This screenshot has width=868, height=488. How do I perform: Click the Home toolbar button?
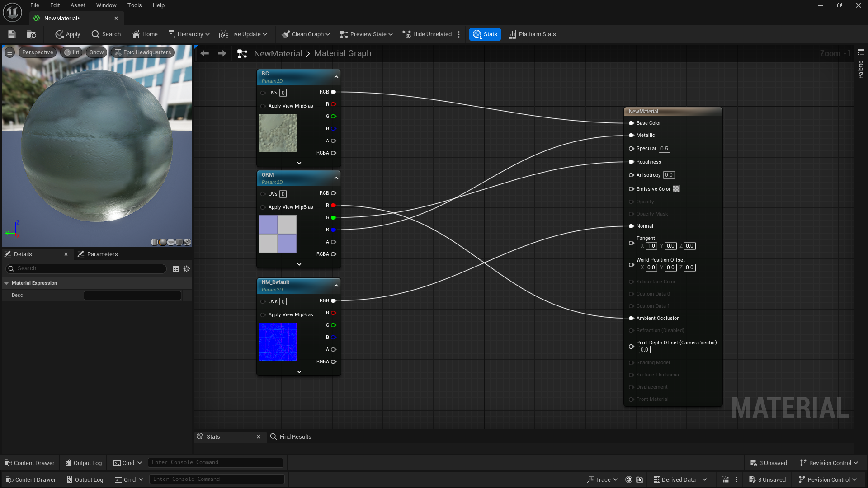pos(145,34)
